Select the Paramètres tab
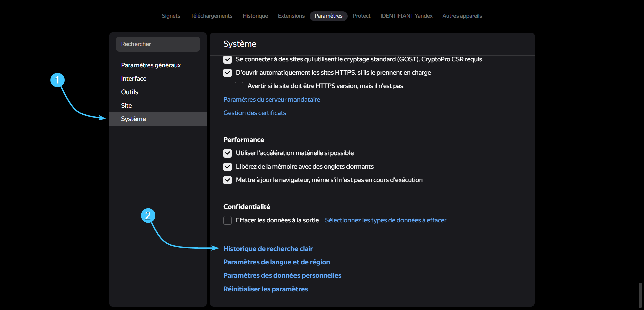Image resolution: width=644 pixels, height=310 pixels. (329, 16)
